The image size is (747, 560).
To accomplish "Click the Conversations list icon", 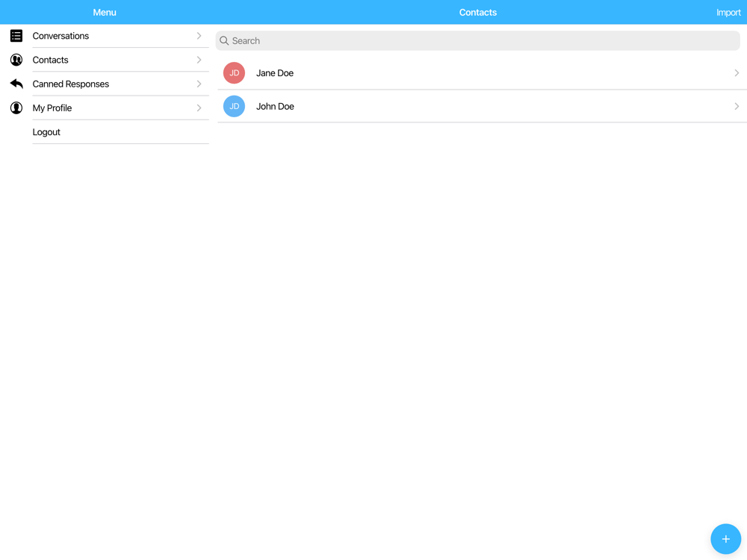I will tap(16, 36).
